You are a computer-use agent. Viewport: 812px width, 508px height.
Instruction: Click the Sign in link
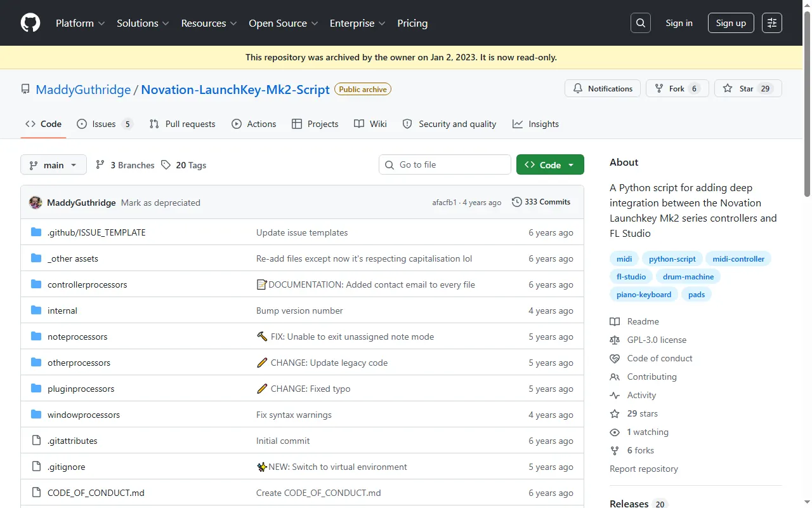pyautogui.click(x=679, y=23)
